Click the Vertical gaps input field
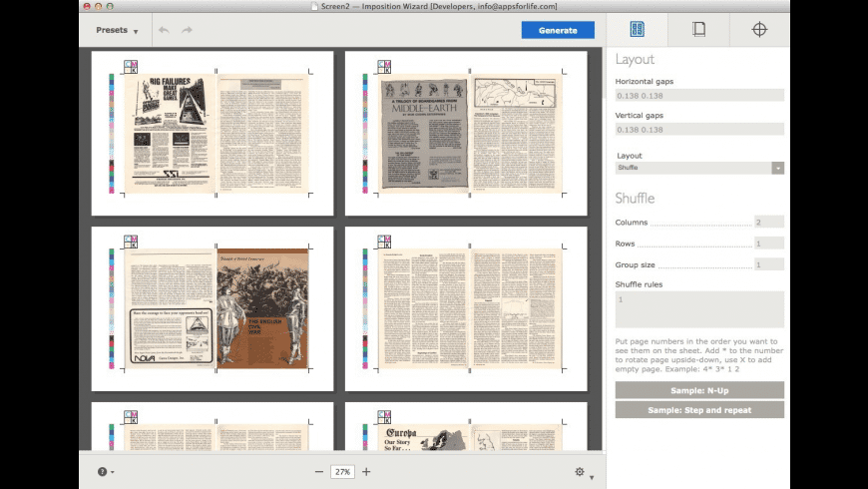 pyautogui.click(x=699, y=130)
